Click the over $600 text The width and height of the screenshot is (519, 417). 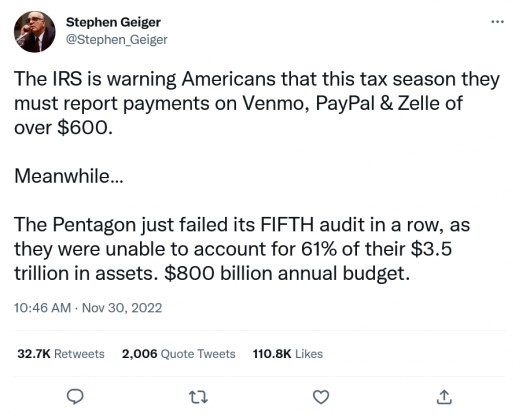pos(63,128)
